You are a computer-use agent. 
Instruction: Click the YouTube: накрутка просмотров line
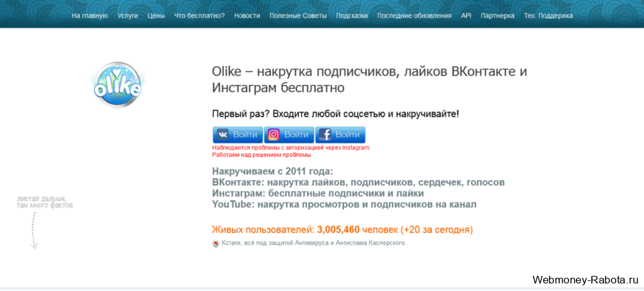pyautogui.click(x=345, y=205)
